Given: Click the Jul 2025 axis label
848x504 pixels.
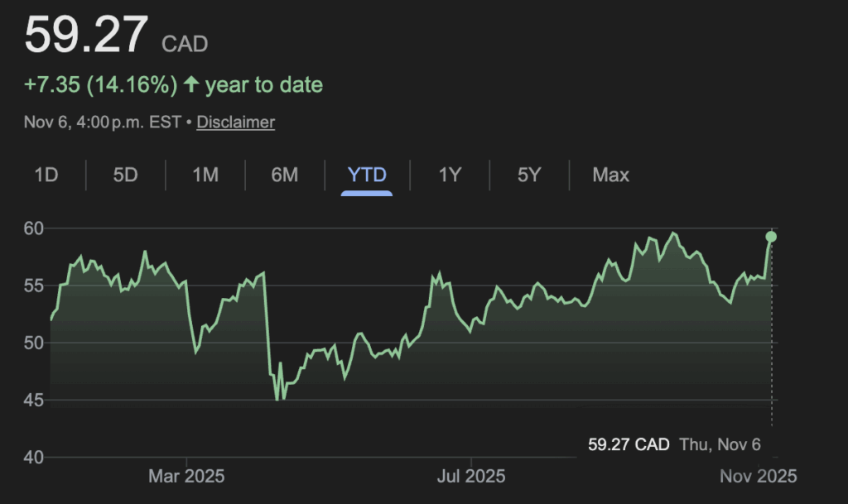Looking at the screenshot, I should (x=470, y=477).
